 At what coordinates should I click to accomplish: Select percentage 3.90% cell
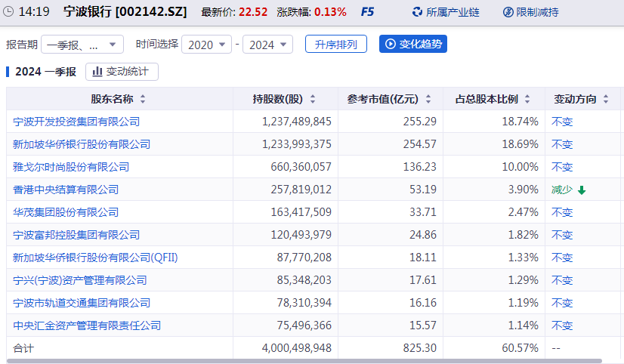point(524,190)
